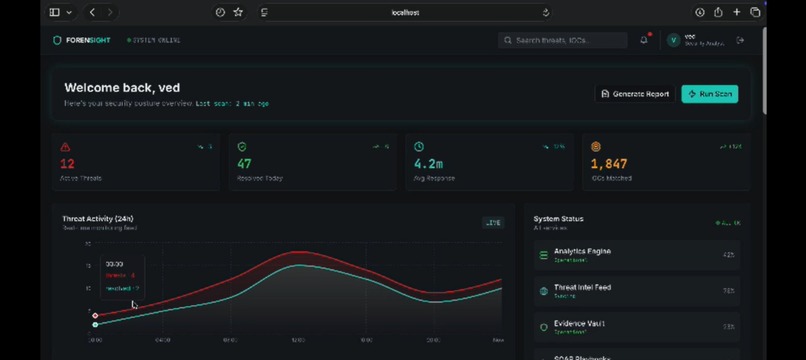Select the Evidence Vault status row
806x360 pixels.
[x=636, y=327]
